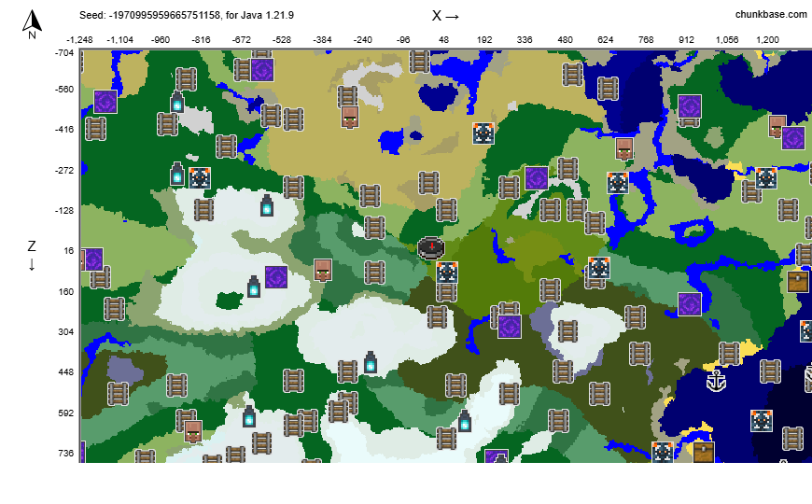Click the -704 Z coordinate label
The width and height of the screenshot is (812, 504).
[x=63, y=53]
